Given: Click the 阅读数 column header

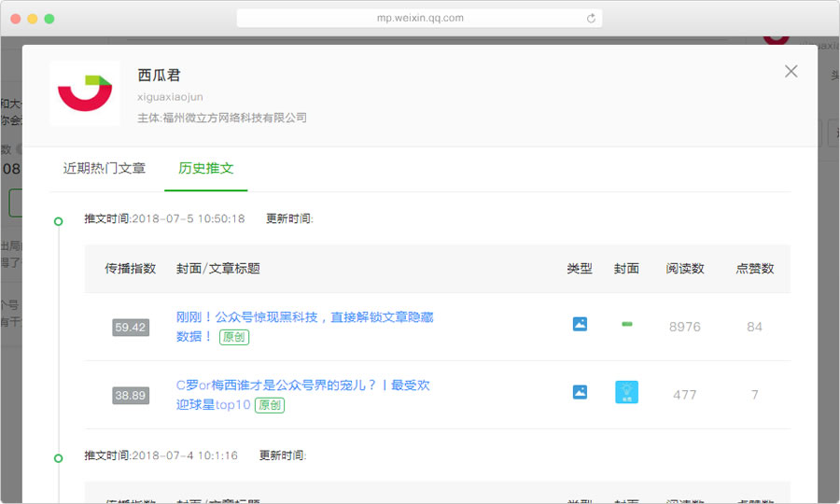Looking at the screenshot, I should [x=685, y=269].
